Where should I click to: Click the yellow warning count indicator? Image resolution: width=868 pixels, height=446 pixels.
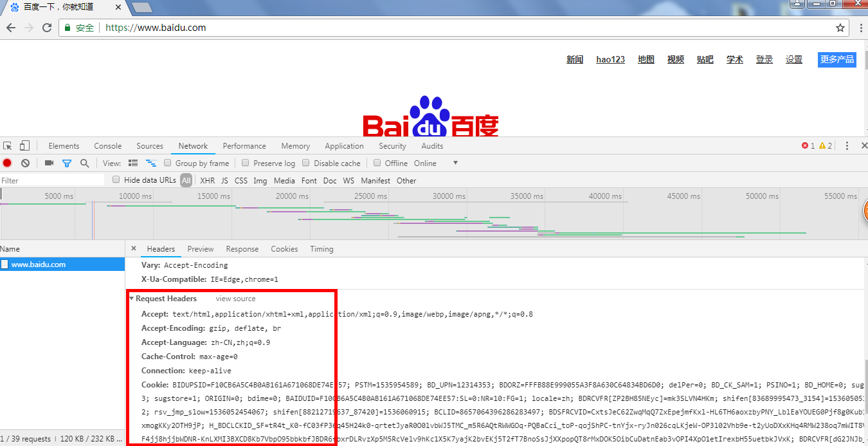tap(826, 146)
